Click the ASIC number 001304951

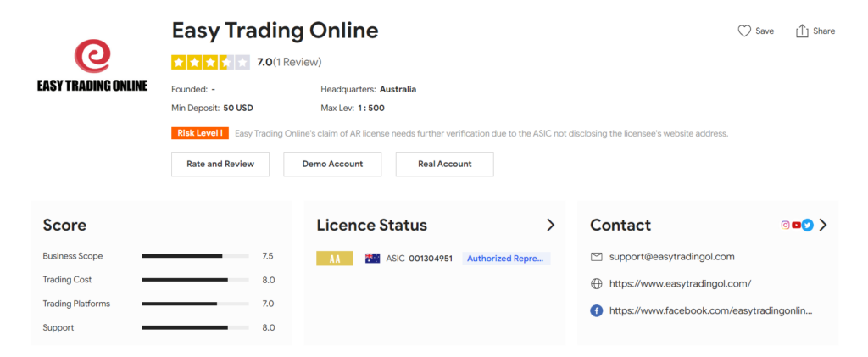point(431,259)
